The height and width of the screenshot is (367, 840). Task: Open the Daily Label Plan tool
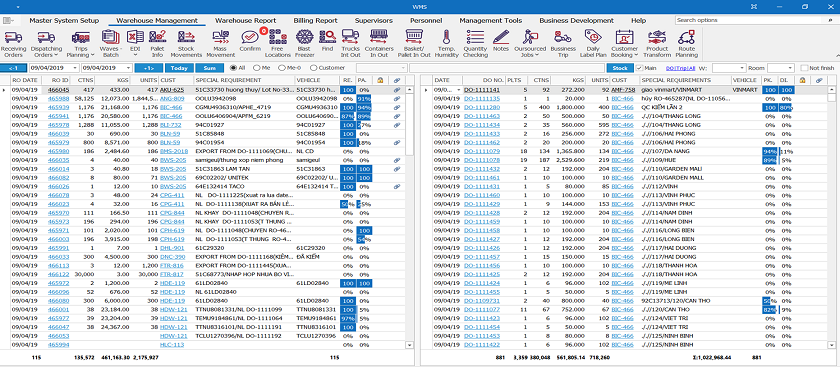(x=593, y=44)
